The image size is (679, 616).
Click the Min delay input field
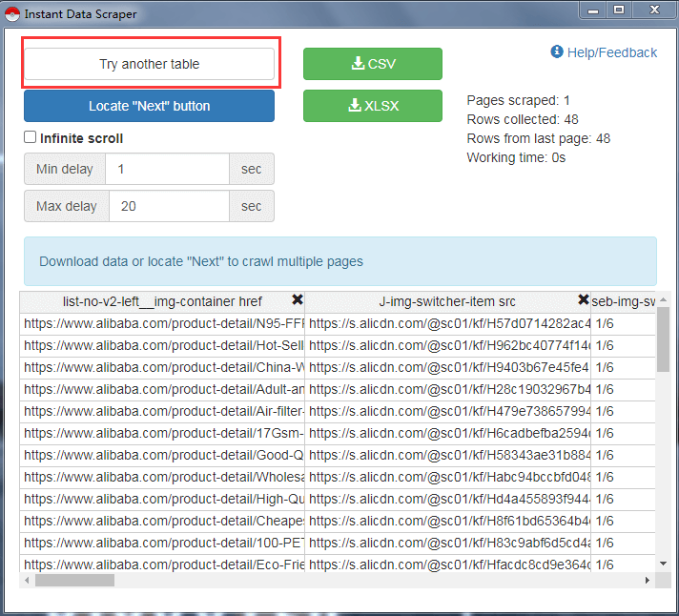[x=167, y=169]
